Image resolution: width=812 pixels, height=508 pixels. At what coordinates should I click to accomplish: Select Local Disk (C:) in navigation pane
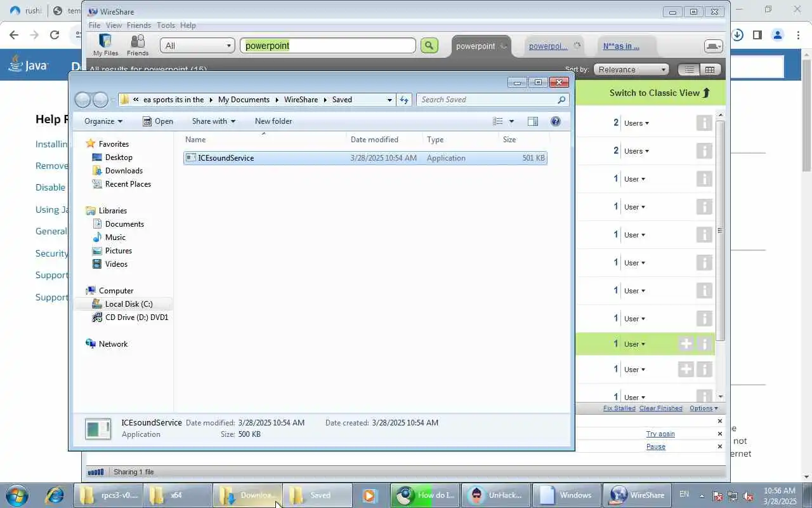pyautogui.click(x=129, y=304)
